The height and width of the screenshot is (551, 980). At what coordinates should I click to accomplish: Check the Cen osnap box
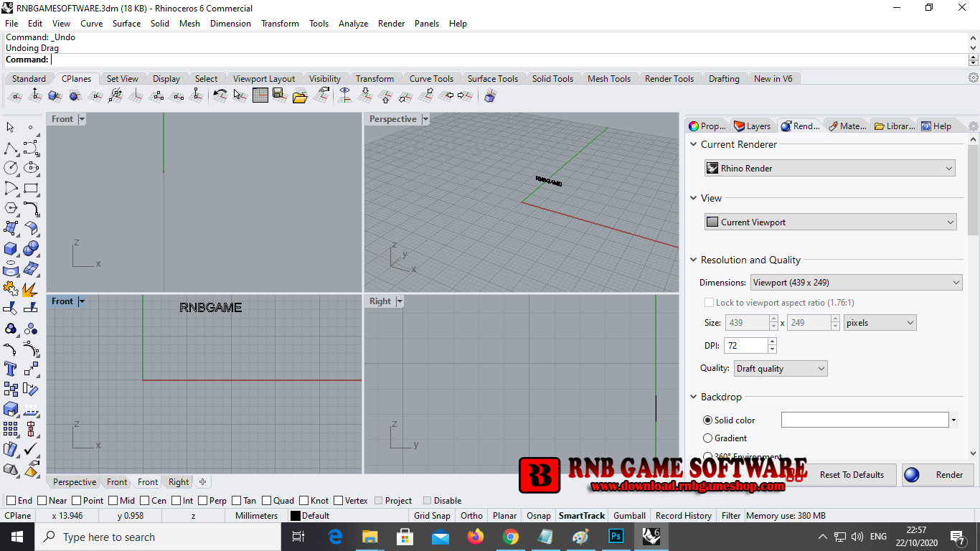pos(145,501)
